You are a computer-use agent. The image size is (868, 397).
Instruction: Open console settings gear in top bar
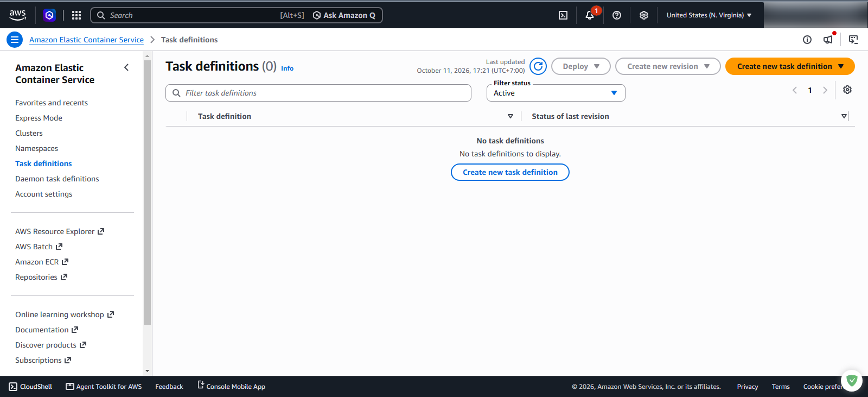click(x=644, y=15)
